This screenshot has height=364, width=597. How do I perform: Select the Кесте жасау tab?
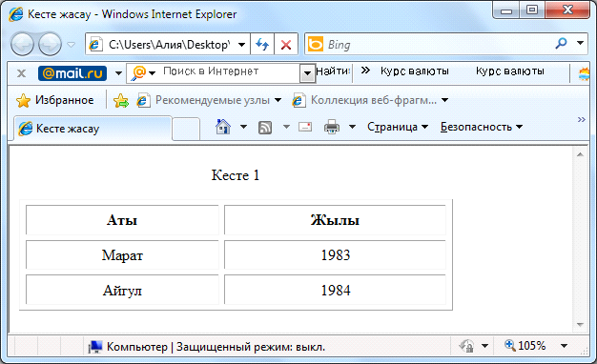[x=93, y=129]
